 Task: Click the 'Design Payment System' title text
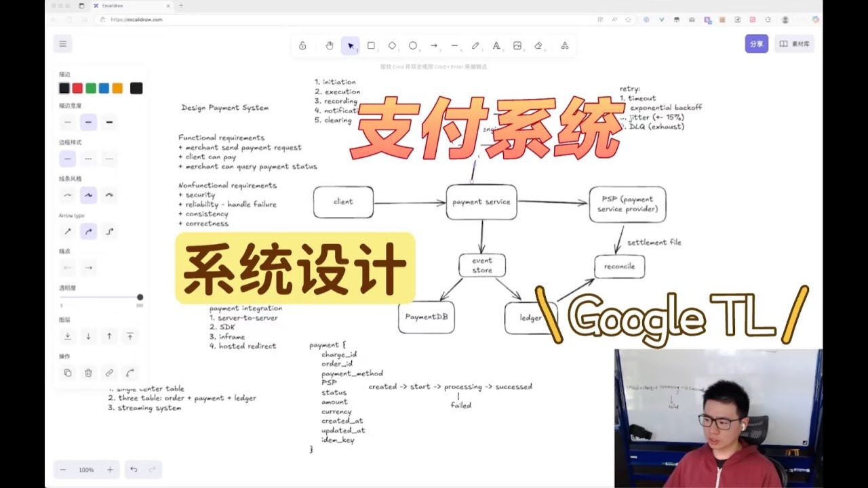[225, 108]
